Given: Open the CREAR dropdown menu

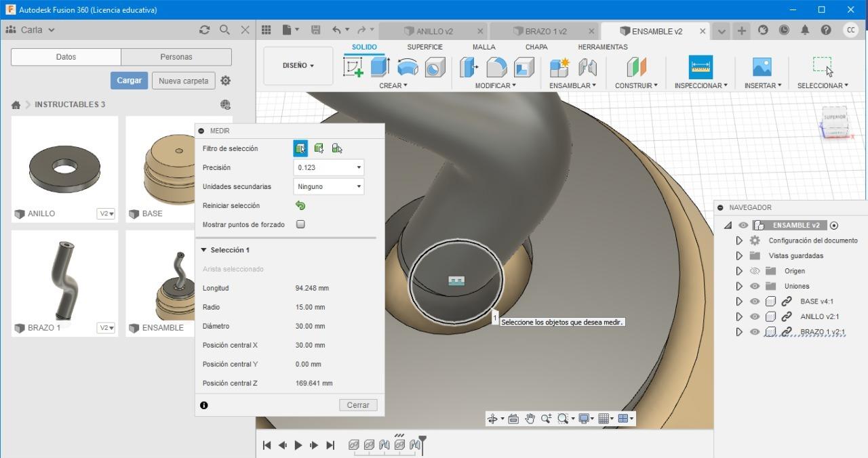Looking at the screenshot, I should click(393, 85).
